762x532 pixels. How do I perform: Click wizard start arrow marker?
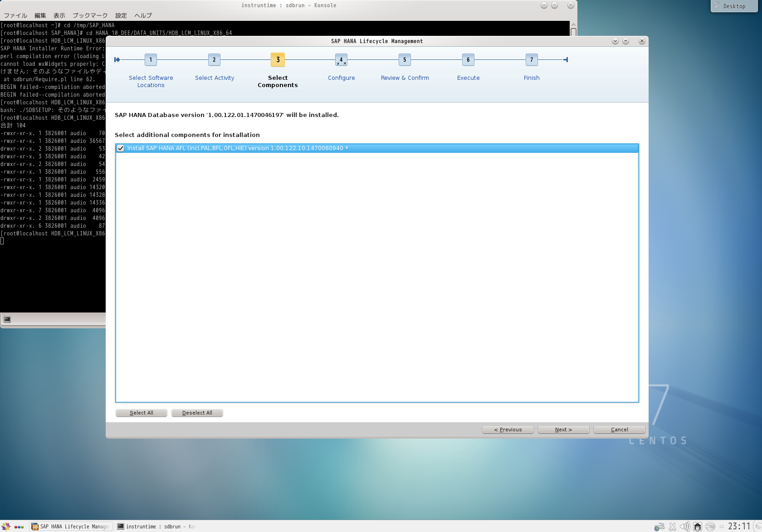coord(117,59)
